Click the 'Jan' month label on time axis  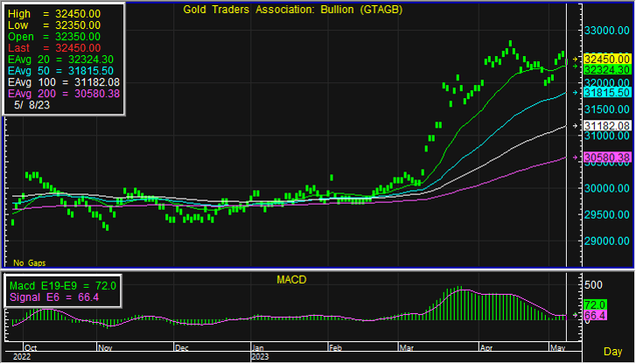(260, 347)
